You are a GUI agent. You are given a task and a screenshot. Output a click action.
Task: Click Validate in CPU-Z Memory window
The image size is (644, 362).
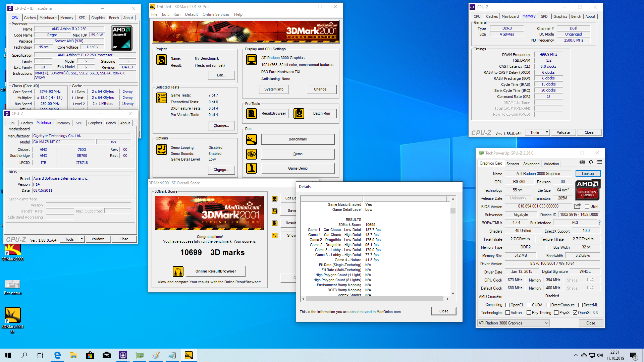tap(563, 132)
